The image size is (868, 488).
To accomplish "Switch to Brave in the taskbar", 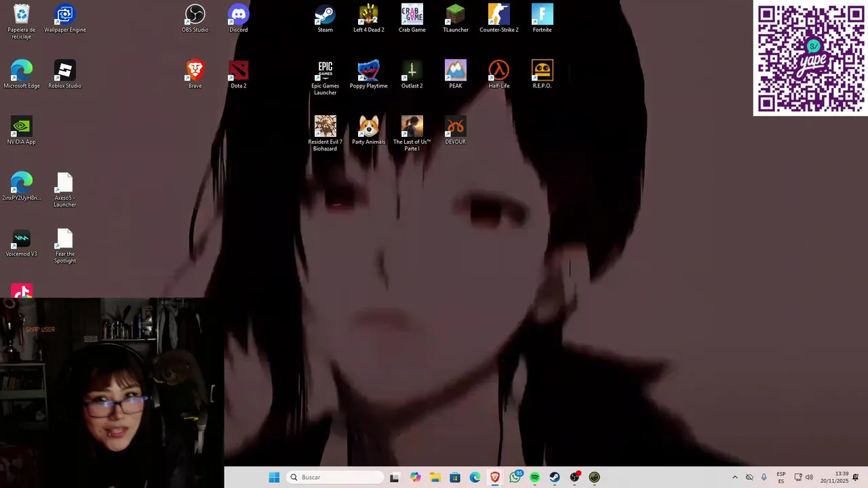I will (x=495, y=477).
